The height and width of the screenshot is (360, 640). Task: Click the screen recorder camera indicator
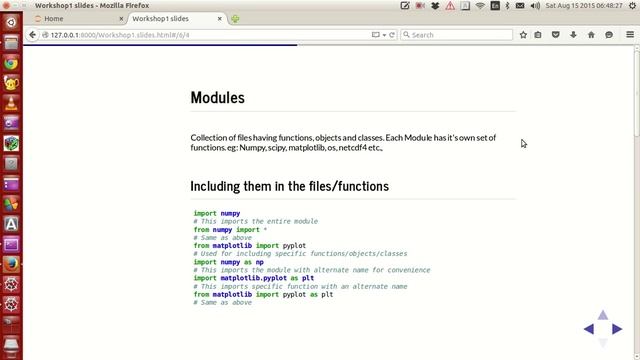tap(420, 6)
